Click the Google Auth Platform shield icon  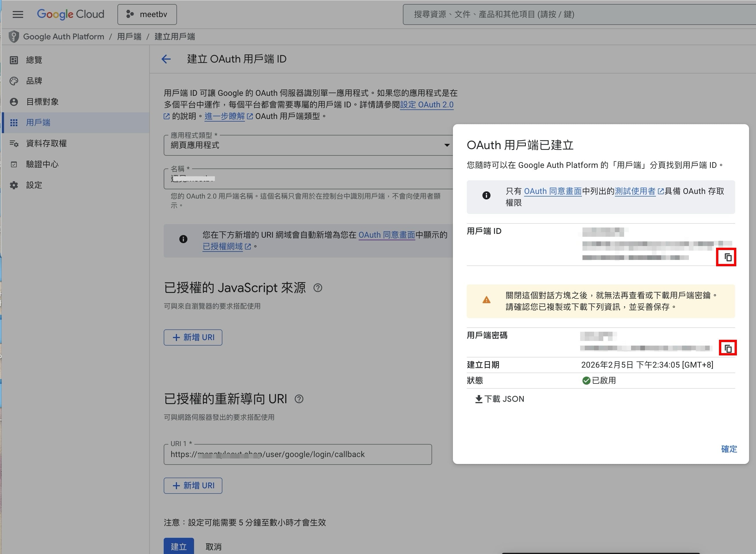(14, 36)
